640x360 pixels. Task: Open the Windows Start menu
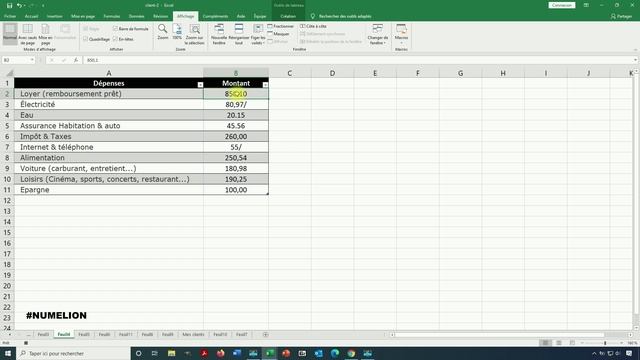8,353
